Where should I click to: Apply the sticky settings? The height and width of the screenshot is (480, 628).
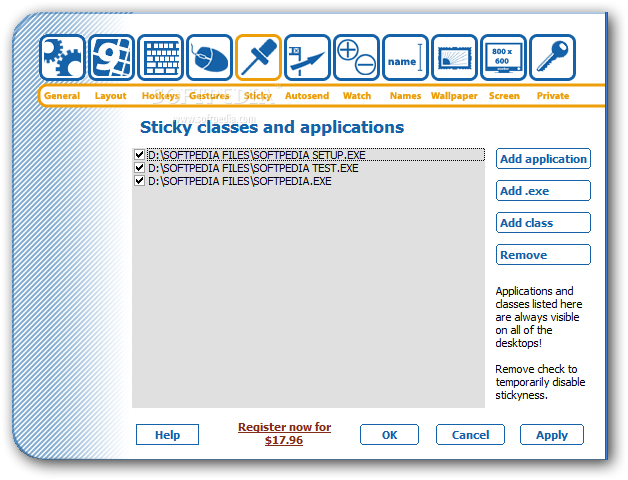(552, 435)
